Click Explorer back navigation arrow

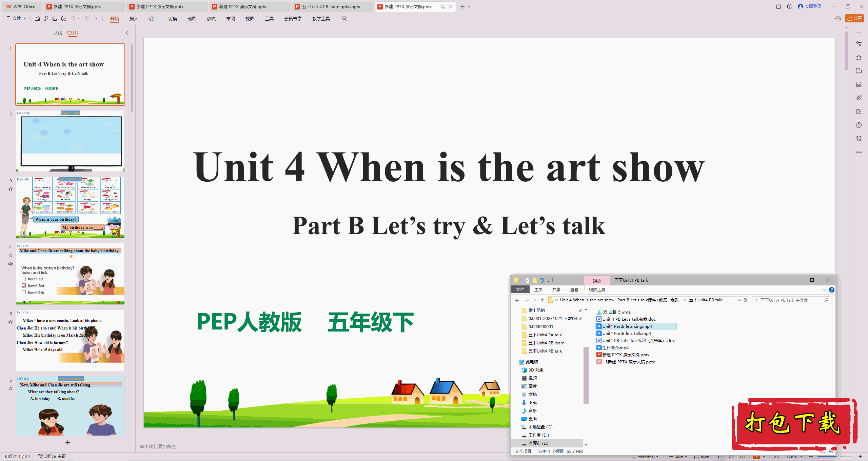click(x=517, y=300)
